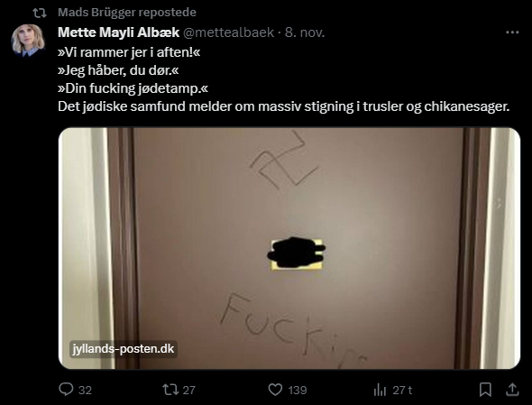Click the repost icon beside Mads Brügger
The image size is (532, 405).
[40, 13]
